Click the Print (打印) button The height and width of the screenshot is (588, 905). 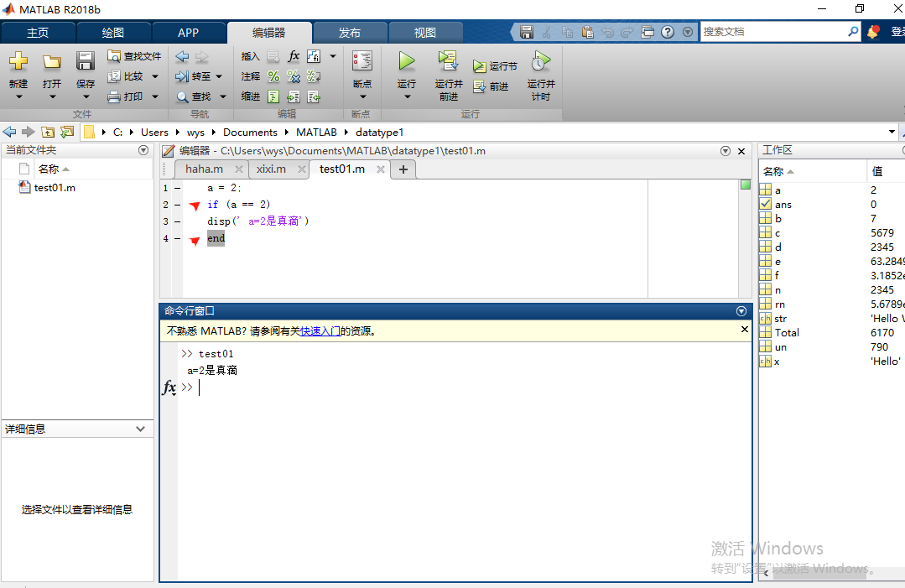pos(126,96)
